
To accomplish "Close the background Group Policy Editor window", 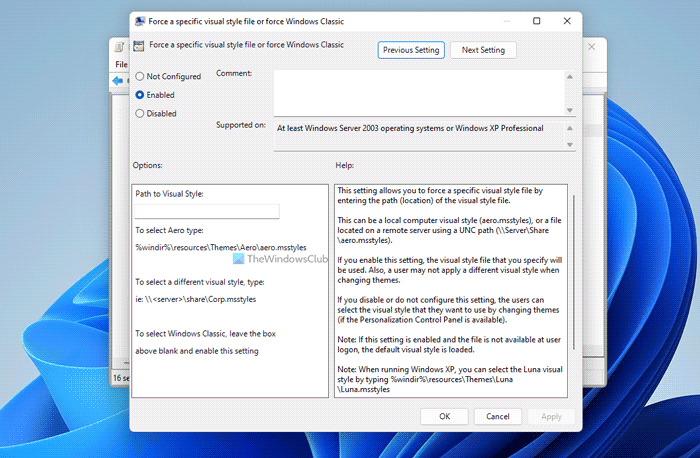I will pyautogui.click(x=592, y=47).
